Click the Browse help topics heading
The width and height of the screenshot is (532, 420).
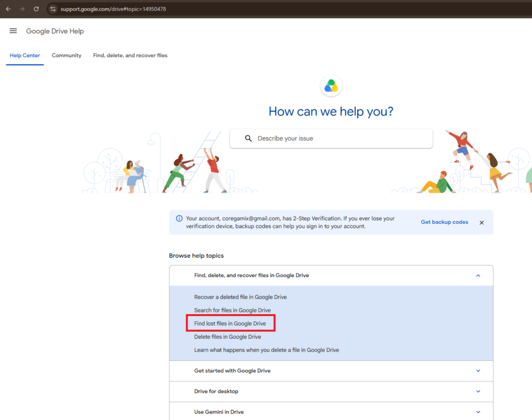click(x=196, y=255)
